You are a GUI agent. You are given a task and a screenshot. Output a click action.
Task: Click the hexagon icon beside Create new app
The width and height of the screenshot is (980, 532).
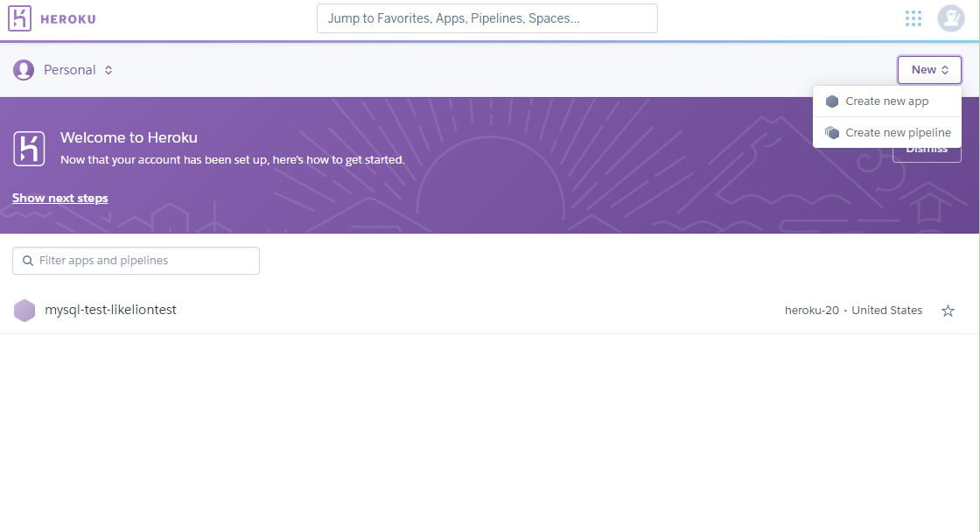(832, 101)
